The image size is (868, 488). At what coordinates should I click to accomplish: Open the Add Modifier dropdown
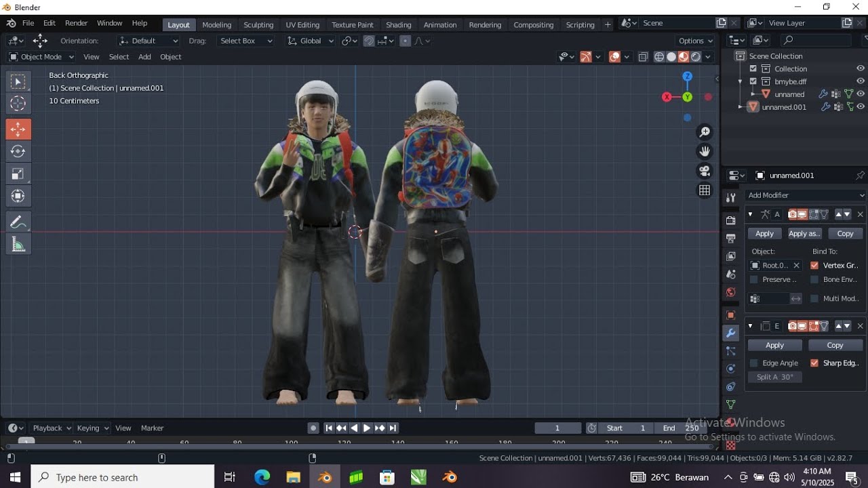pos(806,195)
